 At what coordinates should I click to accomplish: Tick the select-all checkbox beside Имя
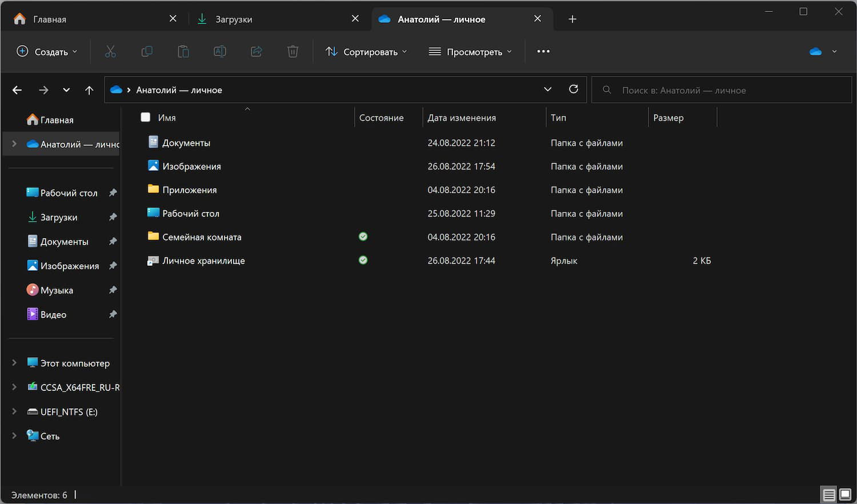(146, 117)
